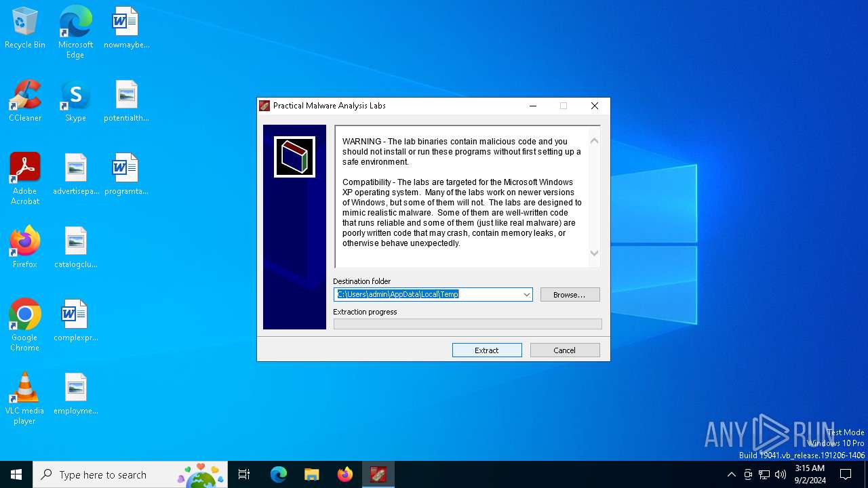
Task: Click the taskbar search box
Action: point(130,474)
